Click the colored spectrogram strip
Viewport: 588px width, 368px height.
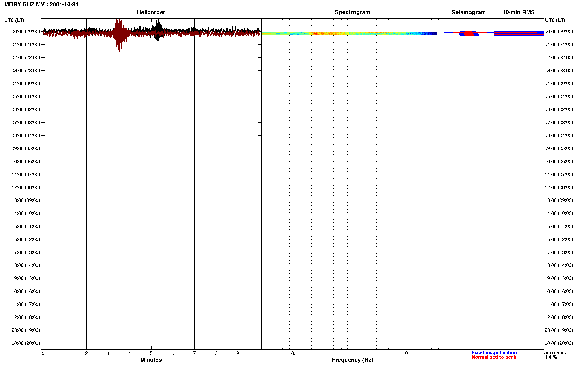pyautogui.click(x=349, y=33)
